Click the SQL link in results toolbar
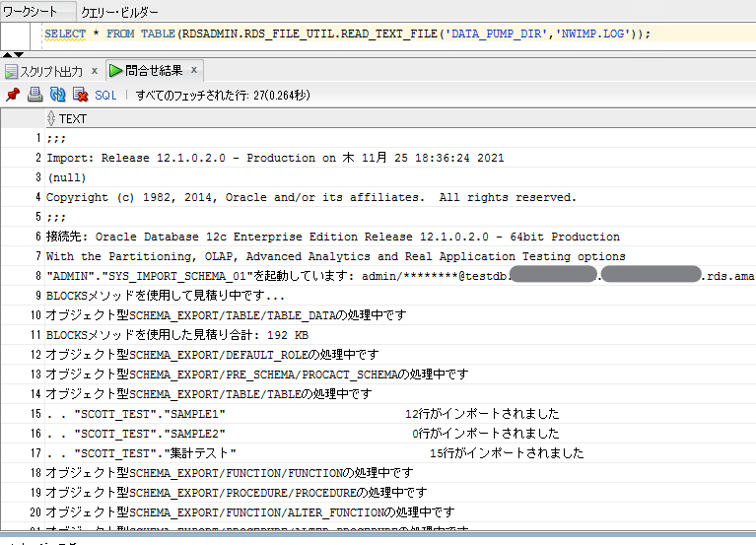The width and height of the screenshot is (756, 545). point(105,95)
